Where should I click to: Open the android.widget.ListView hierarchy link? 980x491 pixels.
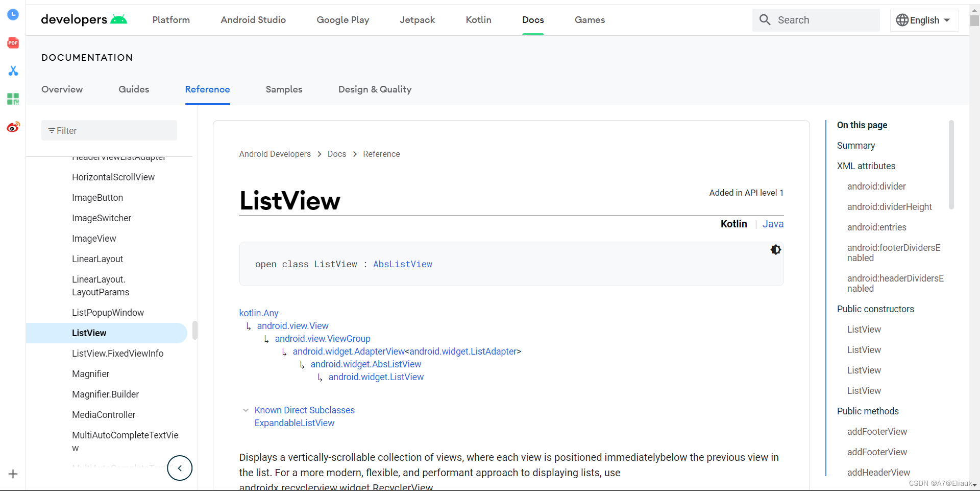pyautogui.click(x=376, y=377)
